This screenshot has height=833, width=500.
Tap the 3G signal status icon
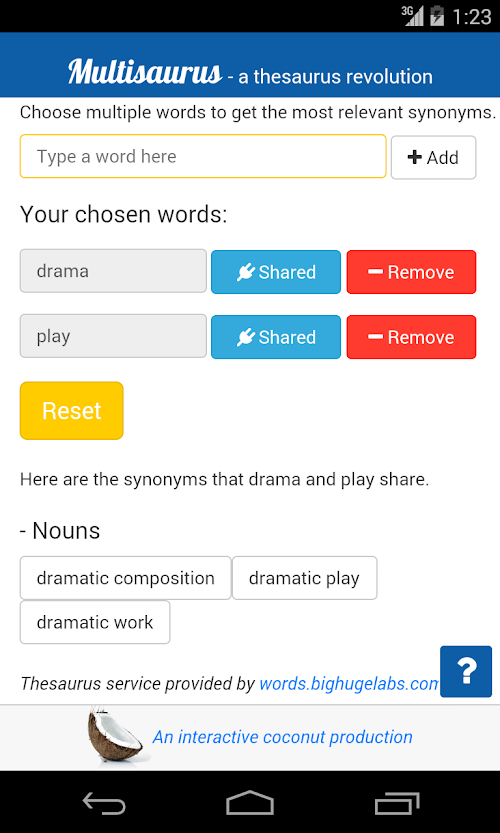[412, 15]
